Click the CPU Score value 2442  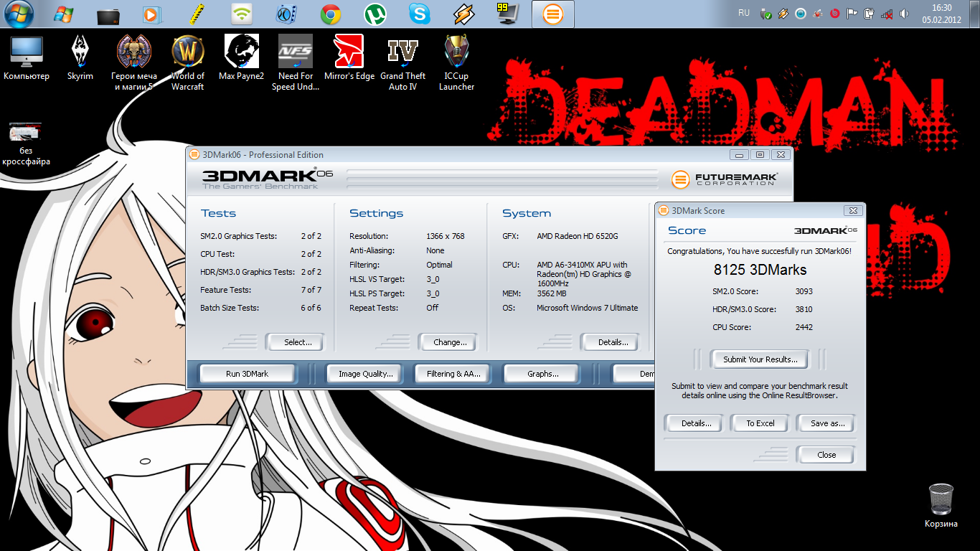804,327
